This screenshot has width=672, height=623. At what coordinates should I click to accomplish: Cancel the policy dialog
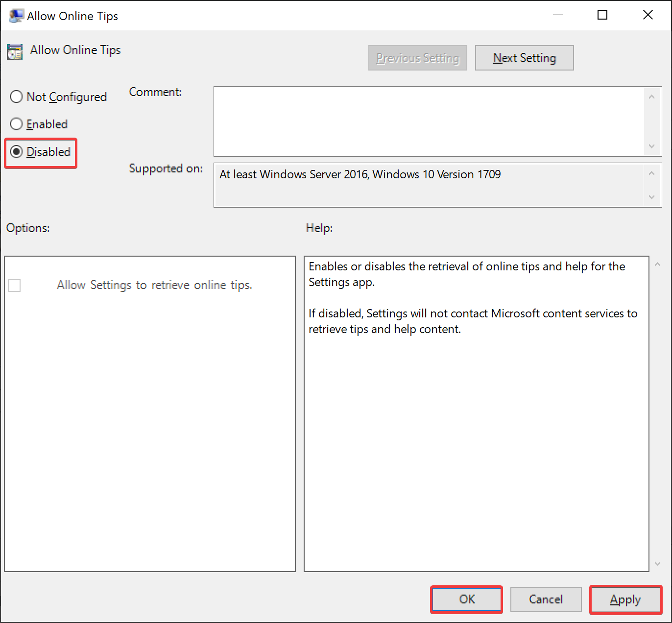point(546,599)
